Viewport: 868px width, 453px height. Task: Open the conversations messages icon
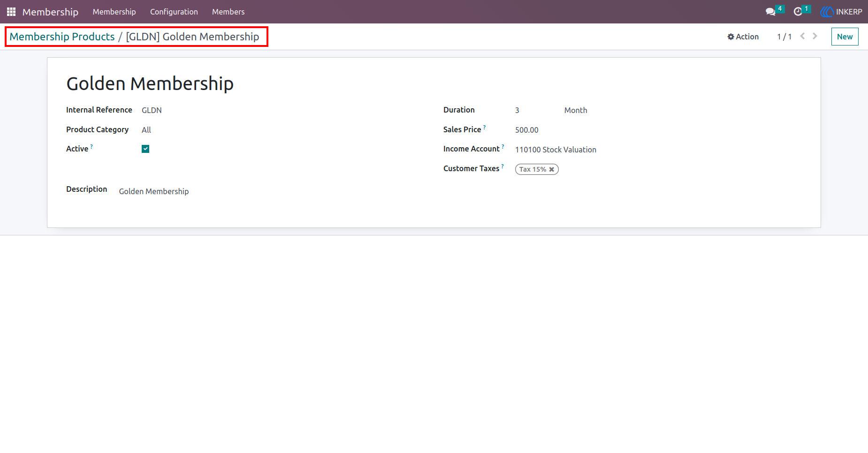click(770, 12)
